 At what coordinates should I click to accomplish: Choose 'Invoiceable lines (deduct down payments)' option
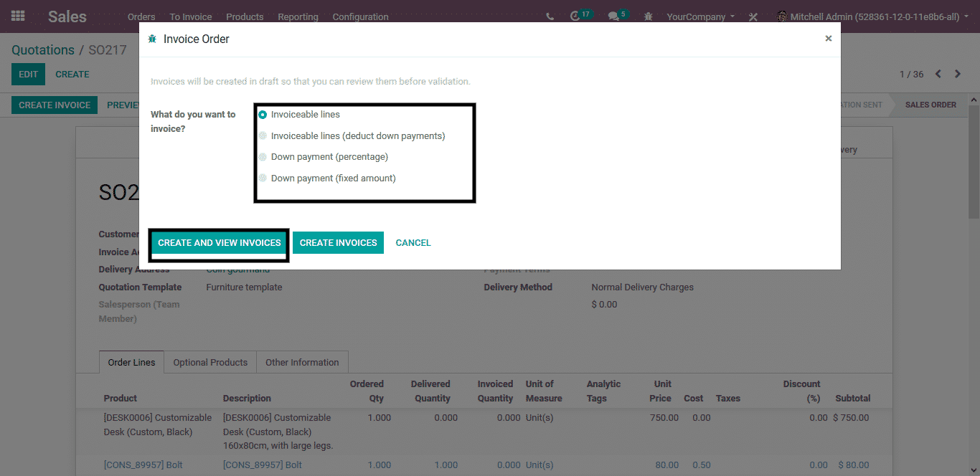coord(263,135)
